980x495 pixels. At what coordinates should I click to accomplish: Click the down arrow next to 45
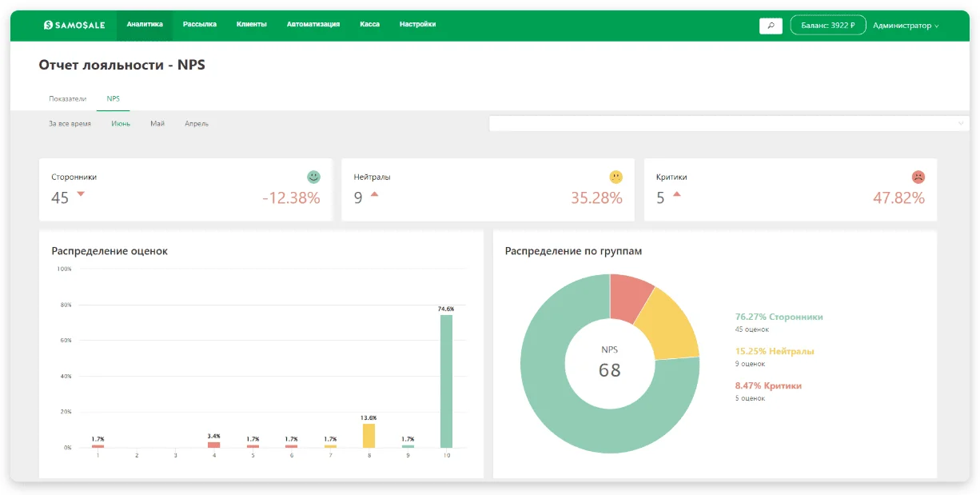click(x=81, y=194)
